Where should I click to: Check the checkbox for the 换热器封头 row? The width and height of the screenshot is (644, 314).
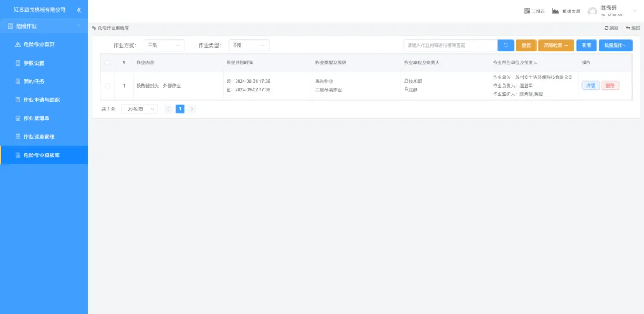[107, 86]
